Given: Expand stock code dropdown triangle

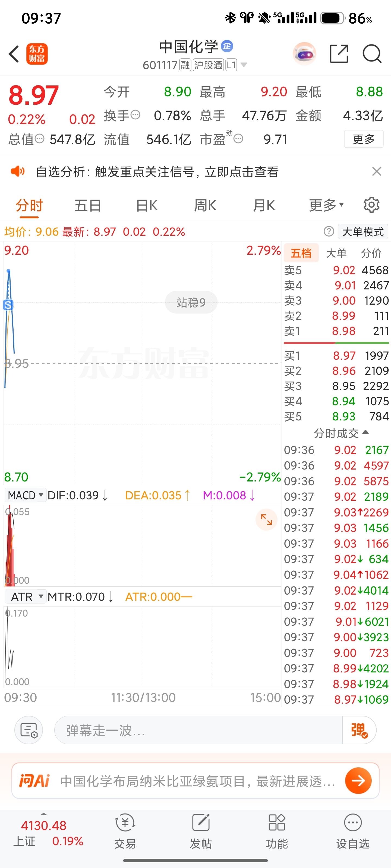Looking at the screenshot, I should 244,65.
